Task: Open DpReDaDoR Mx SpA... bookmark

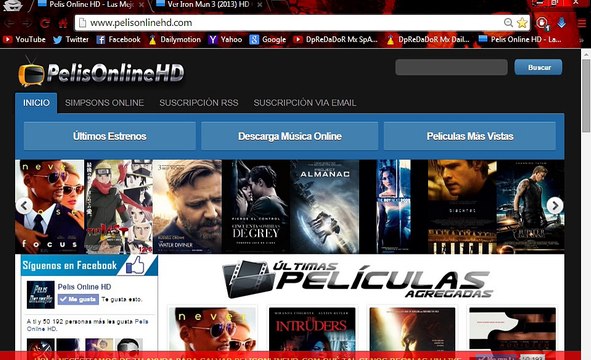Action: click(x=335, y=39)
